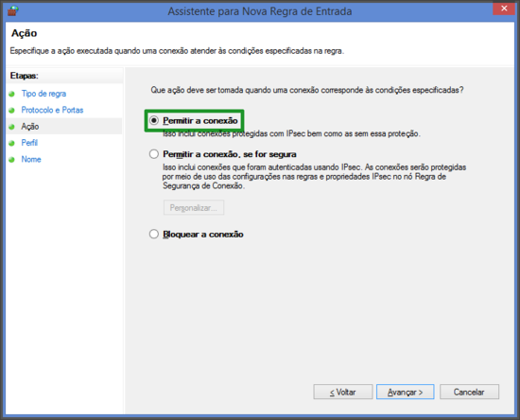Click the 'Personalizar...' button
Image resolution: width=520 pixels, height=420 pixels.
point(194,208)
